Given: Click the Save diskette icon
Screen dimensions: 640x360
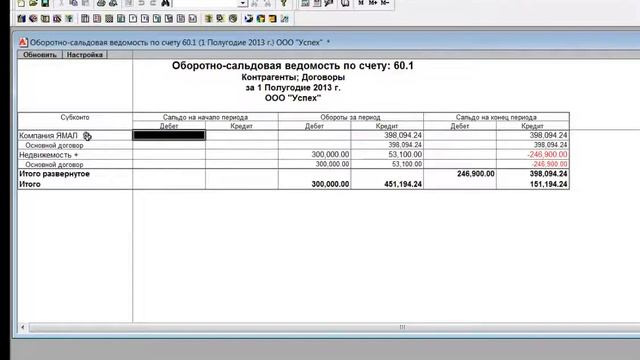Looking at the screenshot, I should (x=45, y=3).
